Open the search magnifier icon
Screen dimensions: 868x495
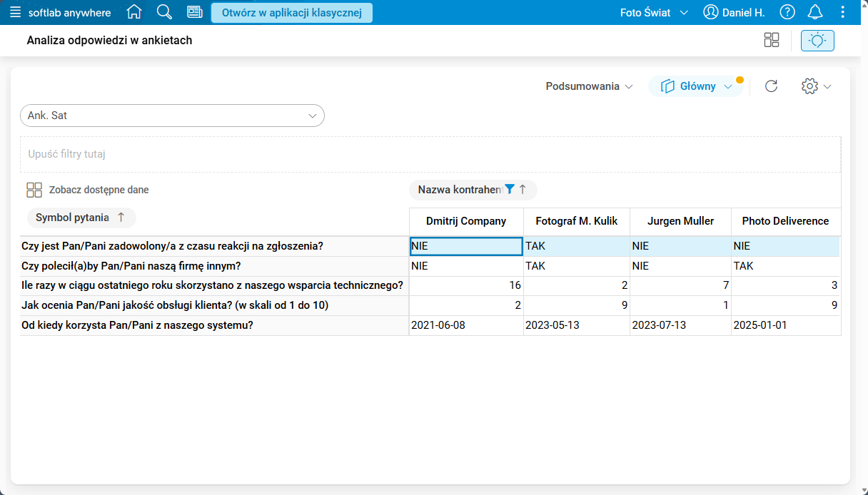(x=164, y=12)
